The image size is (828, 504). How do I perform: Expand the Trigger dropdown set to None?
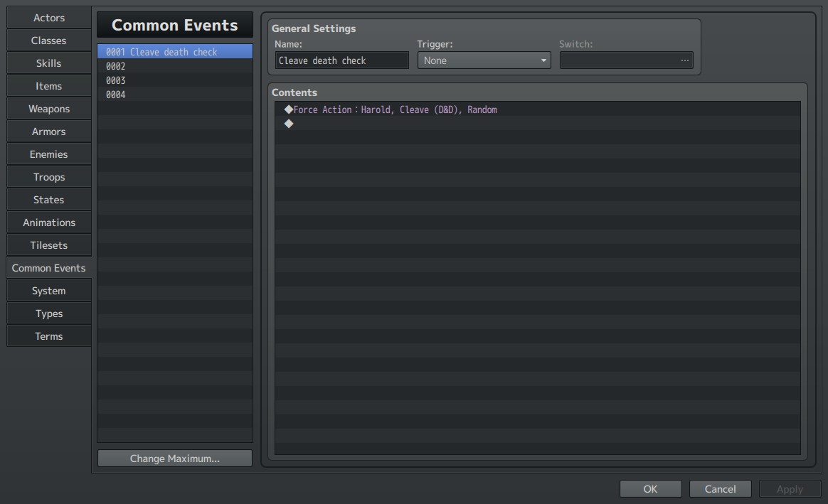pyautogui.click(x=484, y=60)
